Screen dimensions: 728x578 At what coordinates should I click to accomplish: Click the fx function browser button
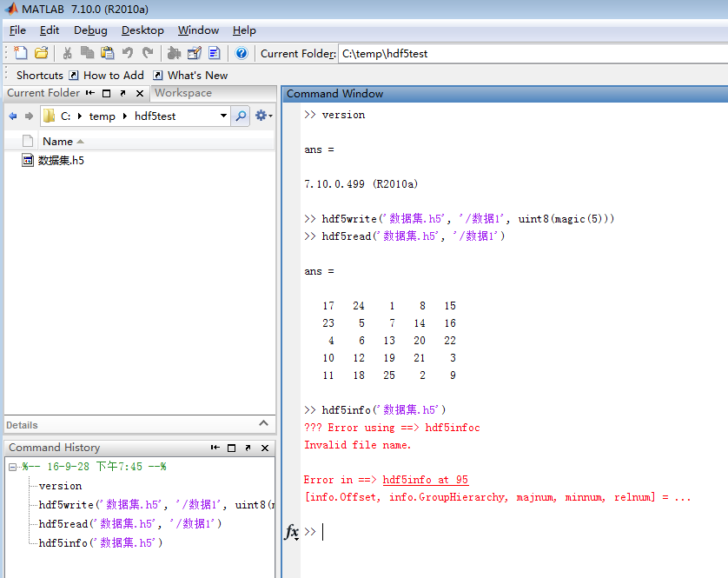(x=292, y=531)
